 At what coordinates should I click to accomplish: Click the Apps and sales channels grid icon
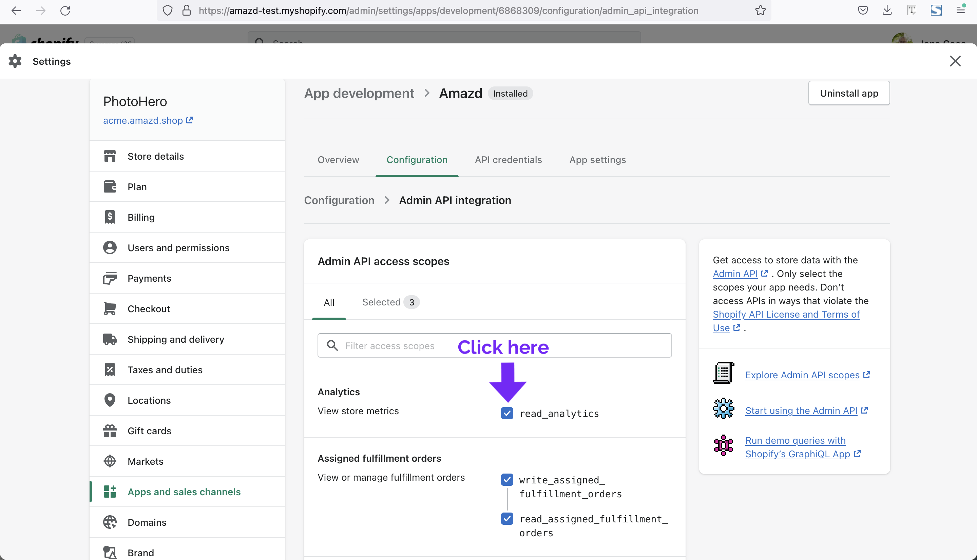(110, 492)
